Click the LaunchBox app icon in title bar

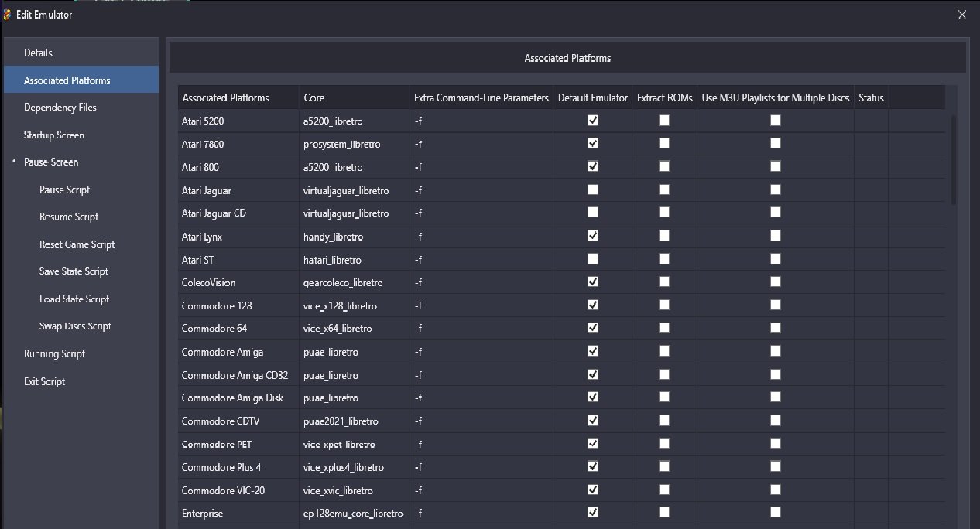click(8, 15)
